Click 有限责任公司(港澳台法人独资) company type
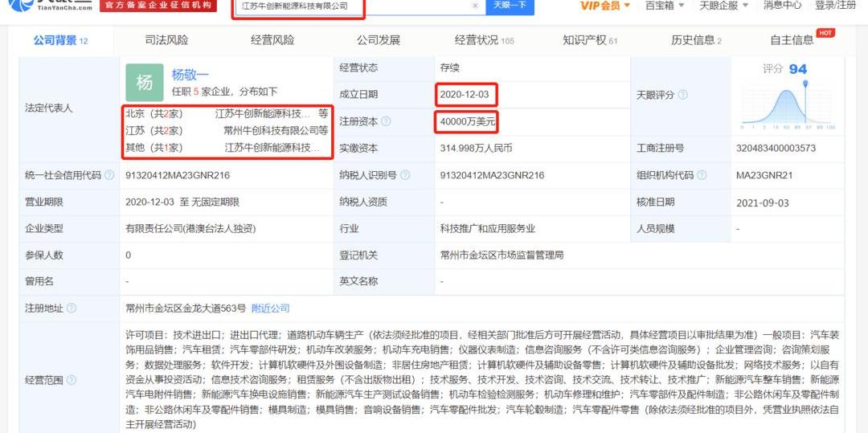 pos(191,228)
